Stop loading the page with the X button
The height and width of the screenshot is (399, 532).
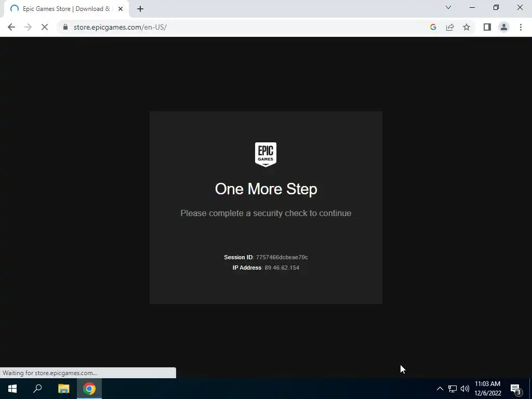click(x=45, y=27)
